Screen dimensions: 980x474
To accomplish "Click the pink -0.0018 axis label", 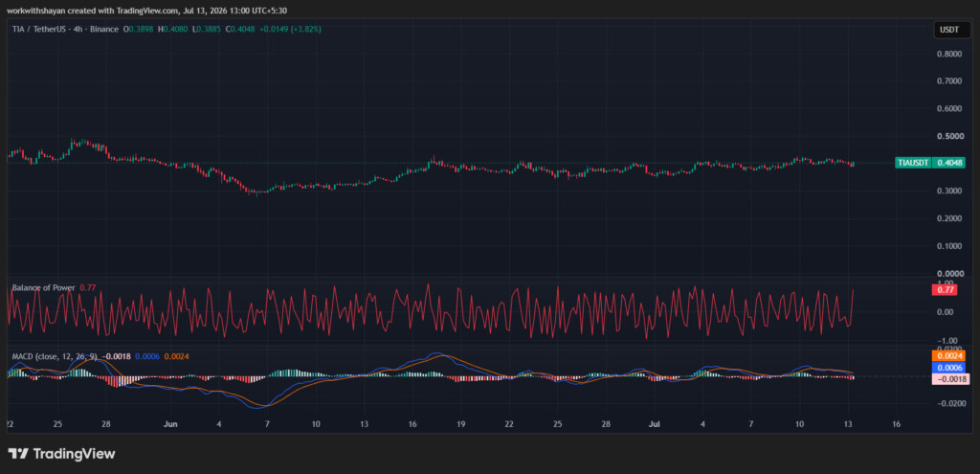I will click(948, 379).
